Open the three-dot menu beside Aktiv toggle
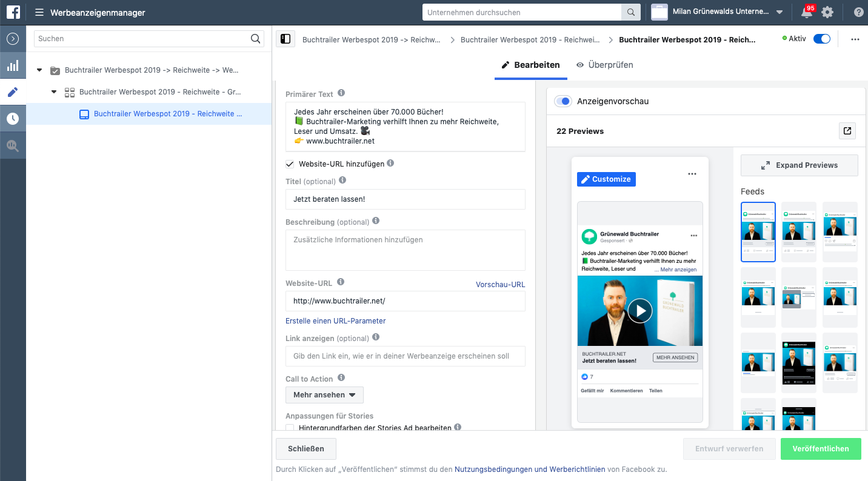The image size is (868, 481). tap(855, 39)
